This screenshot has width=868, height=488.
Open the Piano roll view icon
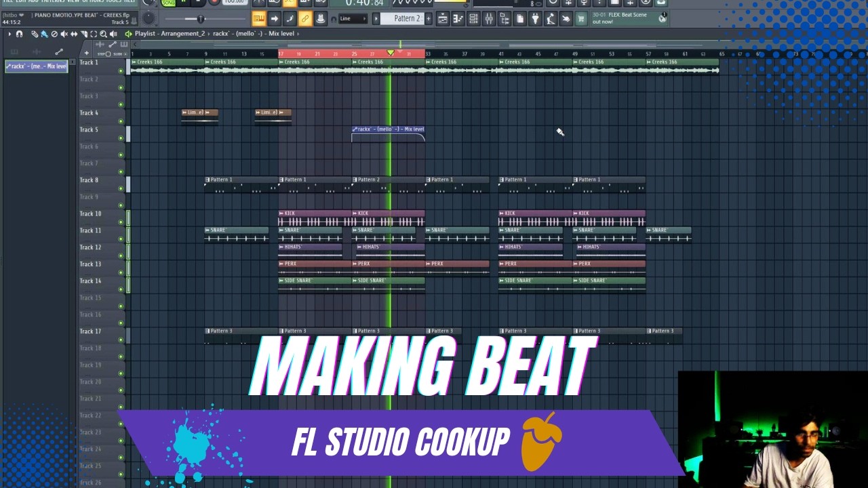[x=458, y=18]
